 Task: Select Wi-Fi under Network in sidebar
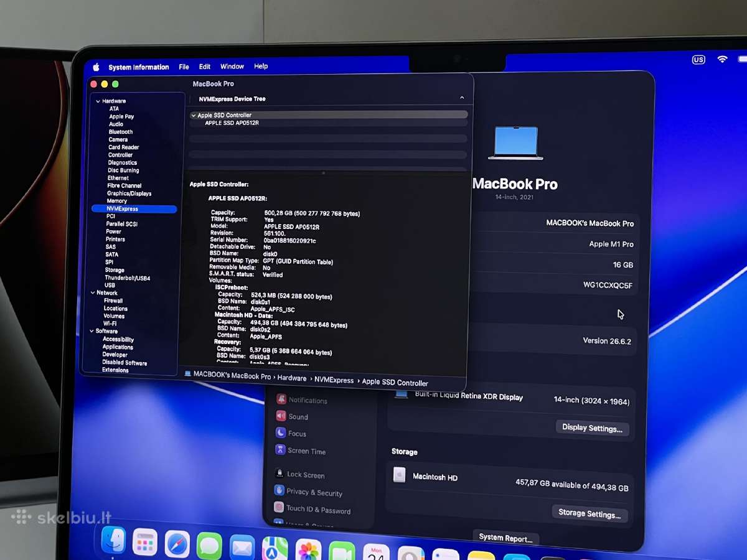point(110,324)
